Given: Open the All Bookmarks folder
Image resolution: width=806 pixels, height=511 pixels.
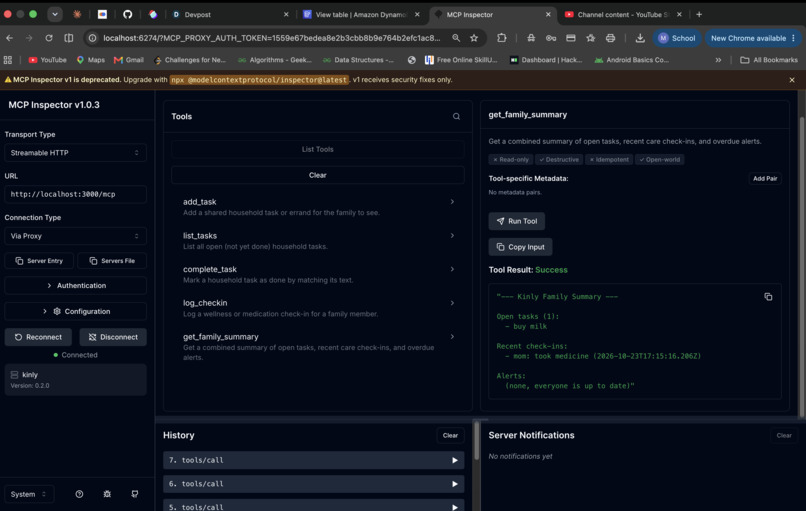Looking at the screenshot, I should (x=769, y=60).
